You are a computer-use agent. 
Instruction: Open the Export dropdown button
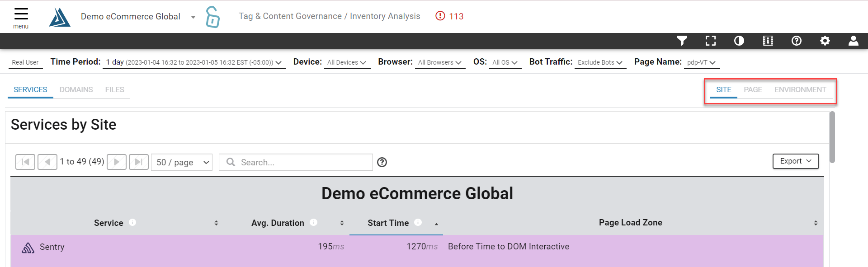pos(796,161)
